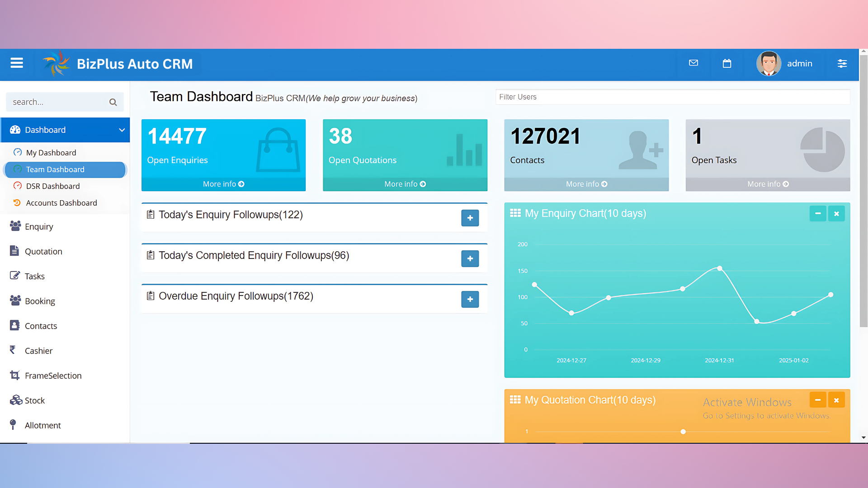
Task: Open the mail envelope icon
Action: 693,63
